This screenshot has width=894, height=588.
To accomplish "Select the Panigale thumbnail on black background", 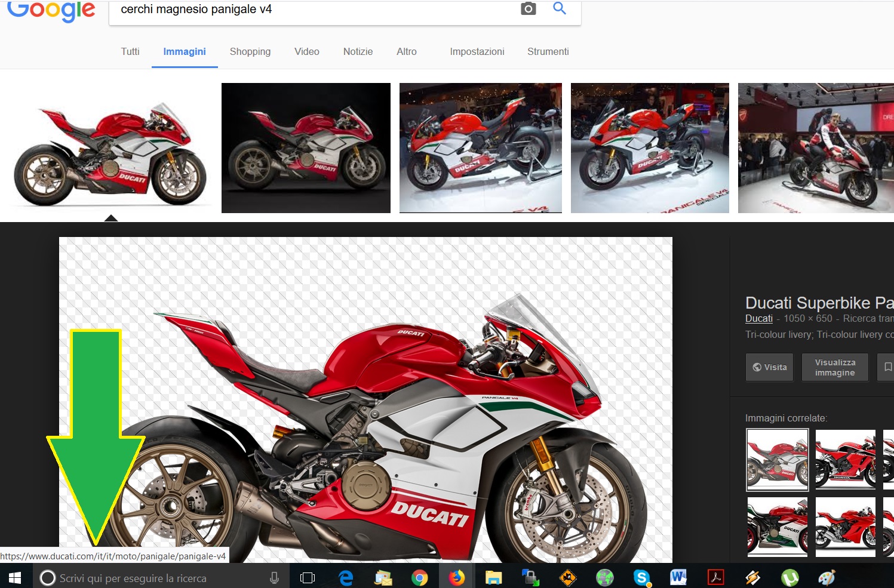I will 306,148.
